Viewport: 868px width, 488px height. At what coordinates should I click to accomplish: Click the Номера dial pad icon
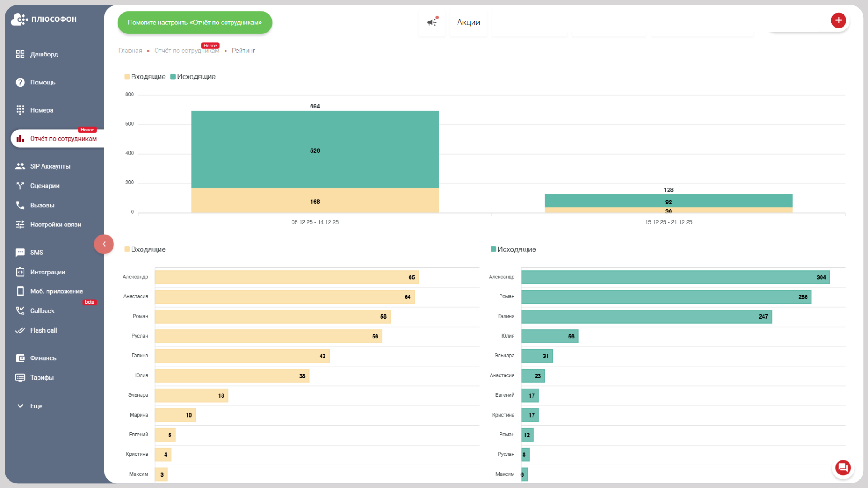coord(20,110)
